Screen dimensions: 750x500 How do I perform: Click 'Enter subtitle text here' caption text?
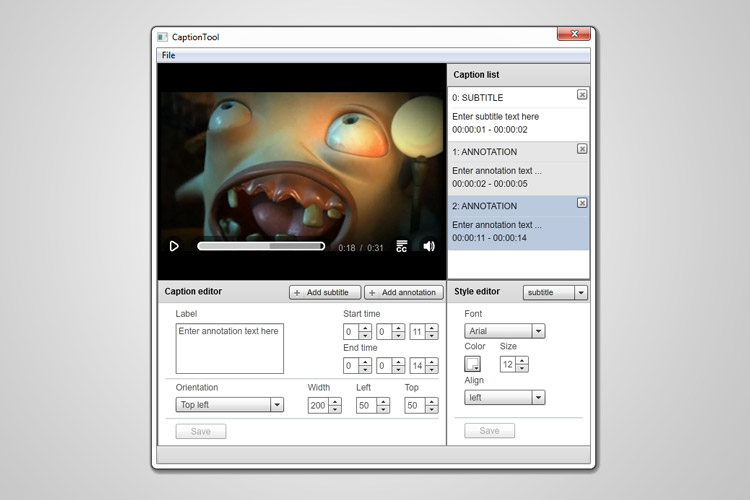coord(496,116)
